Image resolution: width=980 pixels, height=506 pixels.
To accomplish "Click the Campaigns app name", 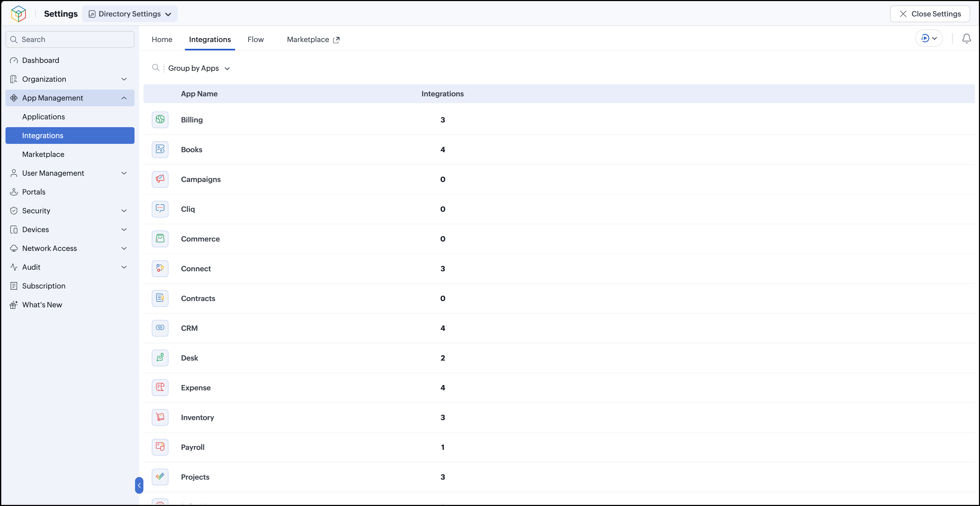I will click(201, 179).
